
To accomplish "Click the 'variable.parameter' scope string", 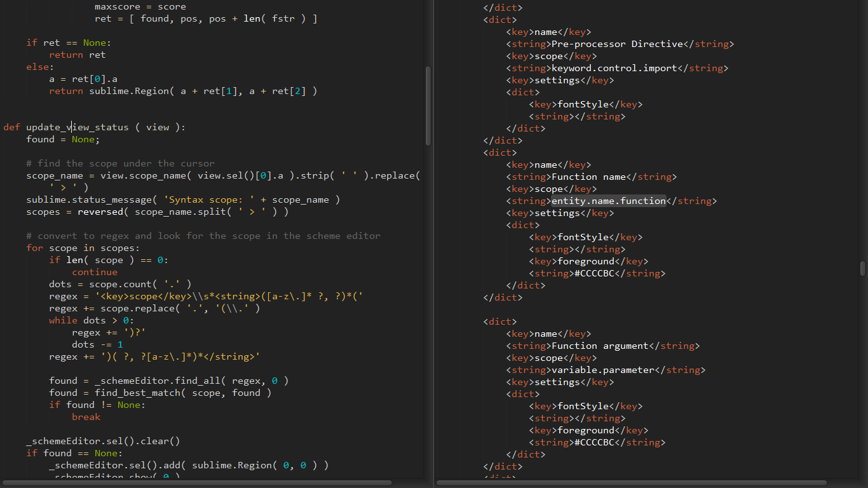I will click(603, 370).
